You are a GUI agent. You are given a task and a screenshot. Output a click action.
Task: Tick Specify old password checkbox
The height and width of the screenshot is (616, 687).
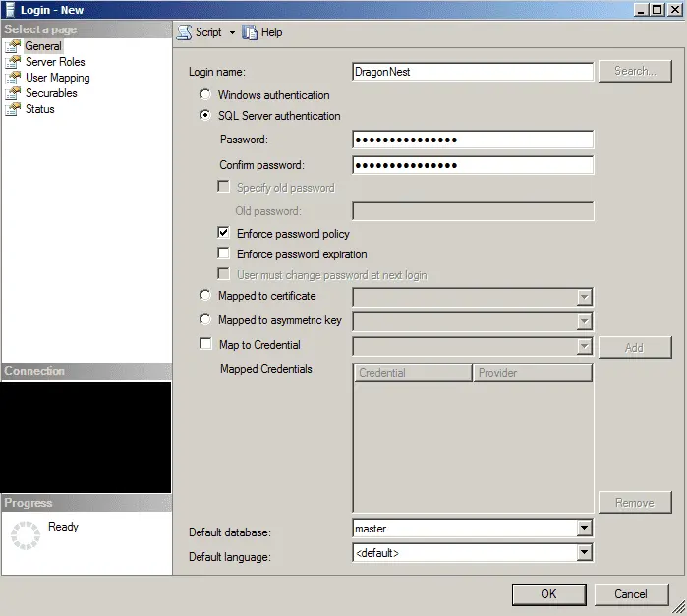tap(223, 187)
